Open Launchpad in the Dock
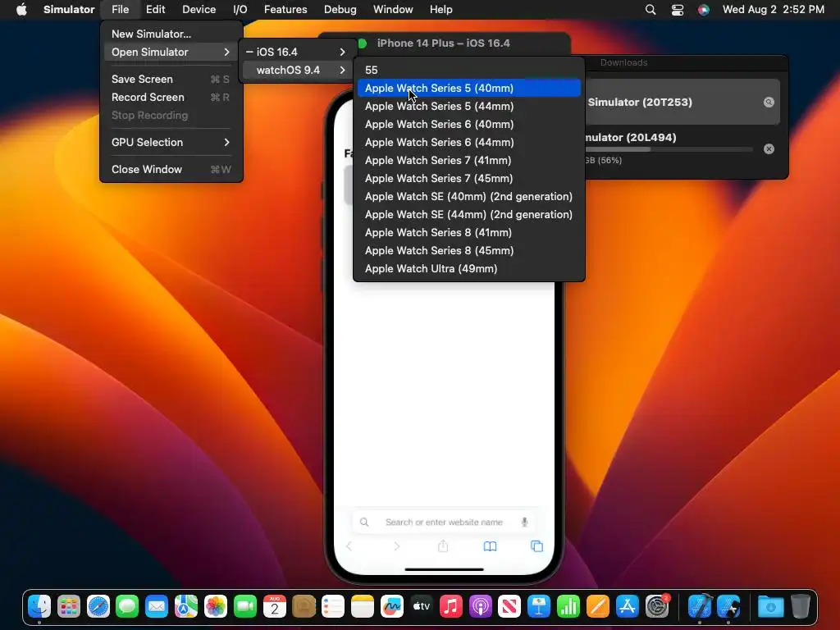Viewport: 840px width, 630px height. (69, 607)
